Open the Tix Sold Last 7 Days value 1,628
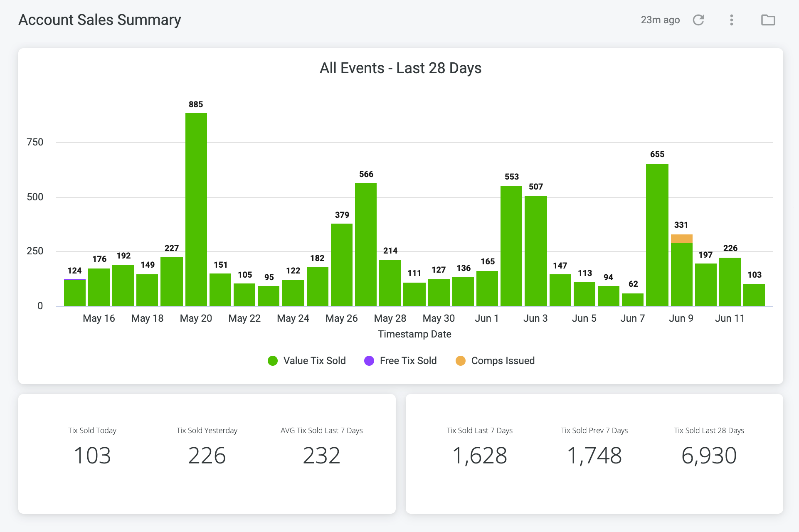This screenshot has height=532, width=799. coord(480,456)
